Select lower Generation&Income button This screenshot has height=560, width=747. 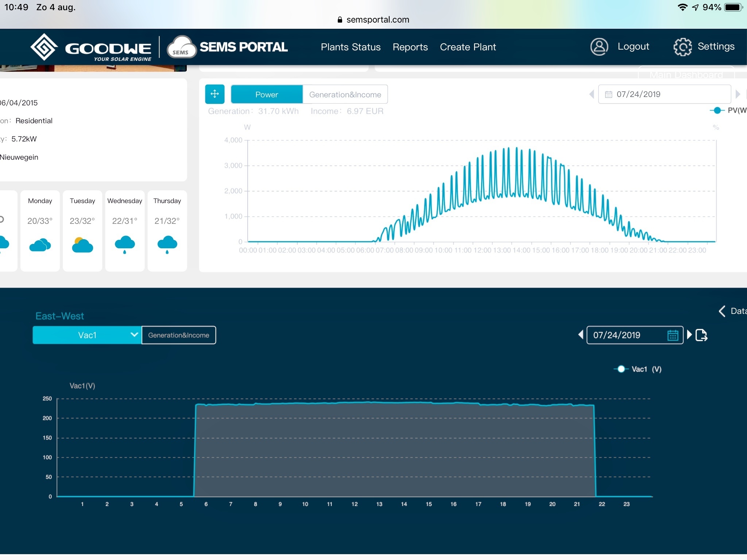tap(178, 335)
